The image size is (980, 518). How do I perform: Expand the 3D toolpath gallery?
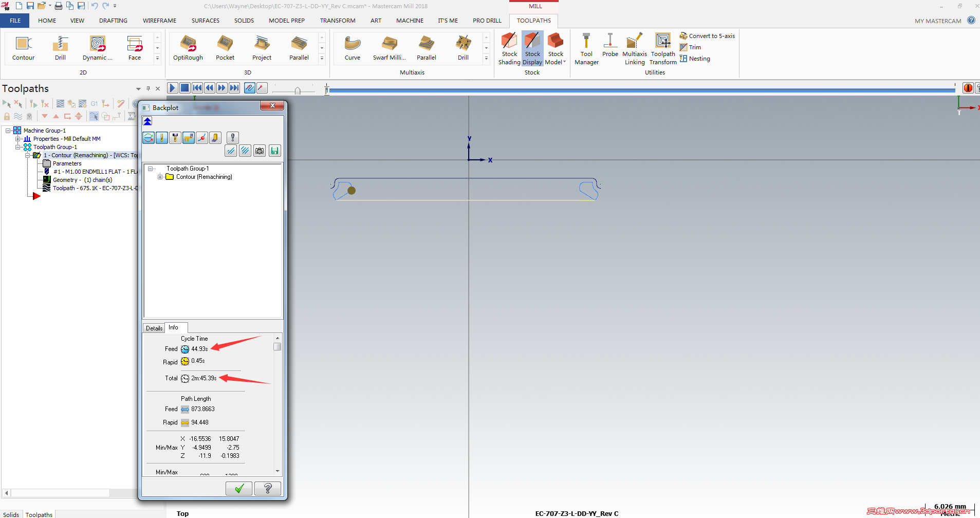tap(322, 59)
